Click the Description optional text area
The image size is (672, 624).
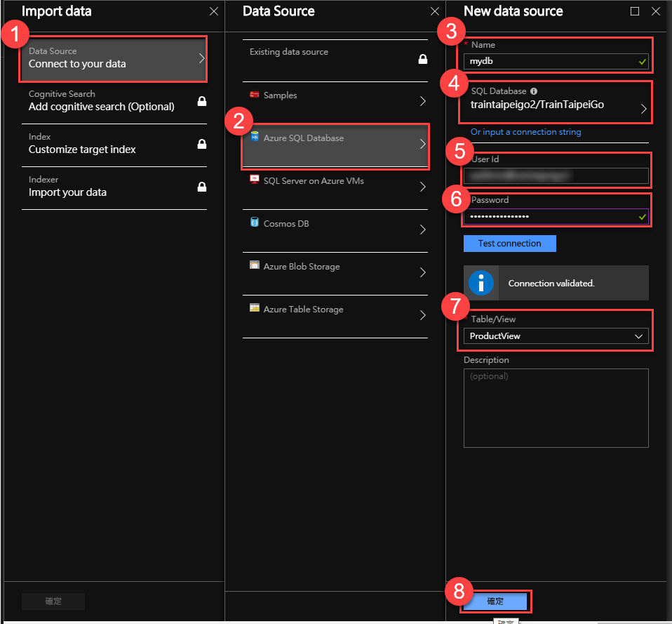556,409
